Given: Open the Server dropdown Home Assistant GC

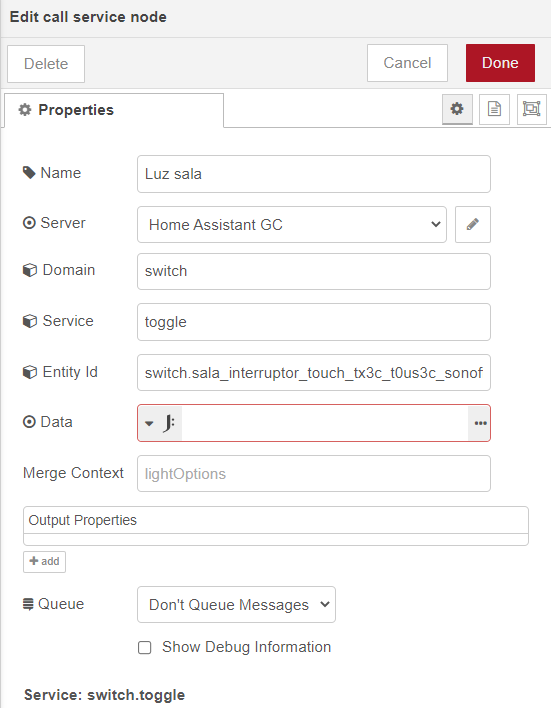Looking at the screenshot, I should coord(292,224).
